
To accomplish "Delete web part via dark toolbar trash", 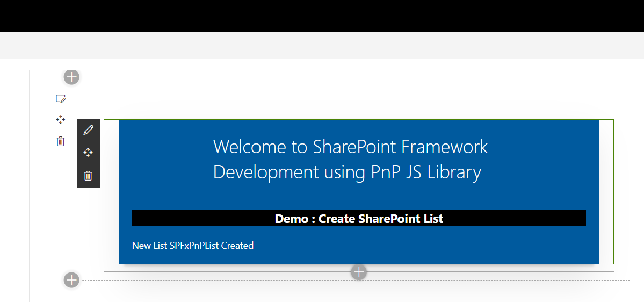I will [88, 176].
